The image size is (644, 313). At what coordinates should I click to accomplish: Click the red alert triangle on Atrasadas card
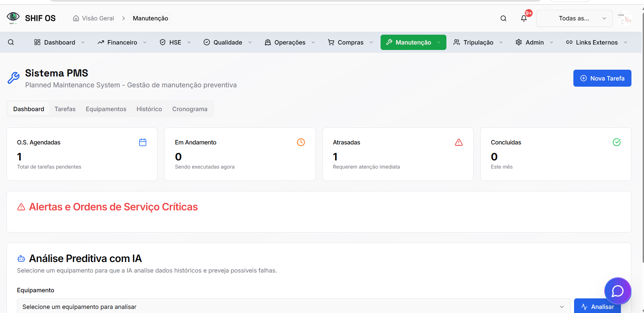tap(459, 142)
